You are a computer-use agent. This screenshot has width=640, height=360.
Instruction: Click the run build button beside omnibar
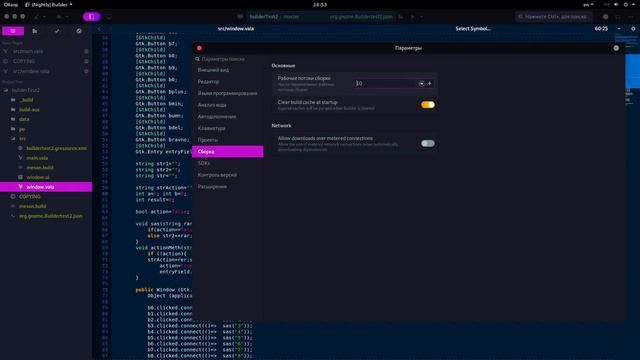click(x=412, y=17)
